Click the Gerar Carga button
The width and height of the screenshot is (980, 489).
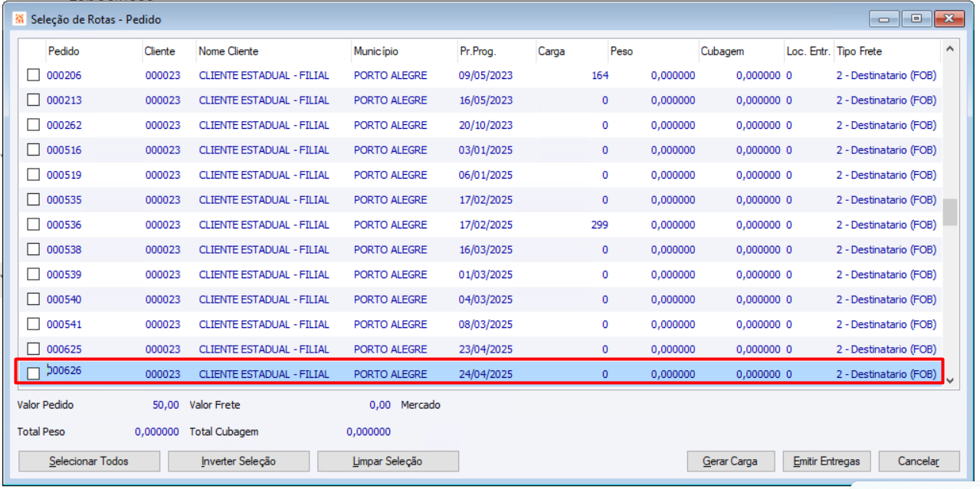731,461
